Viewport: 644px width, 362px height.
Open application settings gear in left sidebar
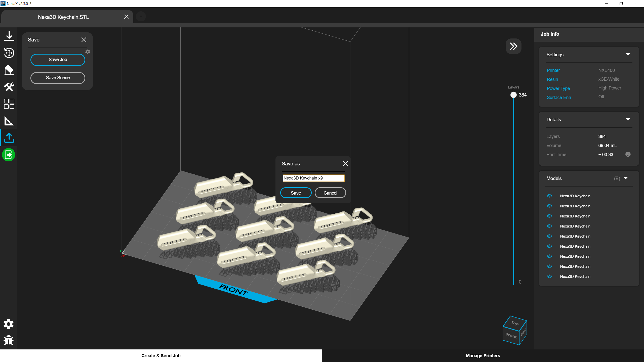[x=9, y=324]
